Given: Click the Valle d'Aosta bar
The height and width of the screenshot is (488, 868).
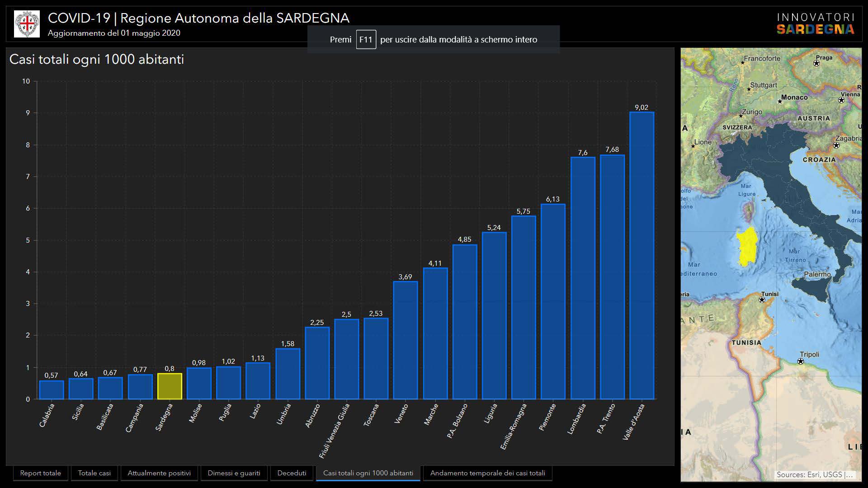Looking at the screenshot, I should 642,255.
